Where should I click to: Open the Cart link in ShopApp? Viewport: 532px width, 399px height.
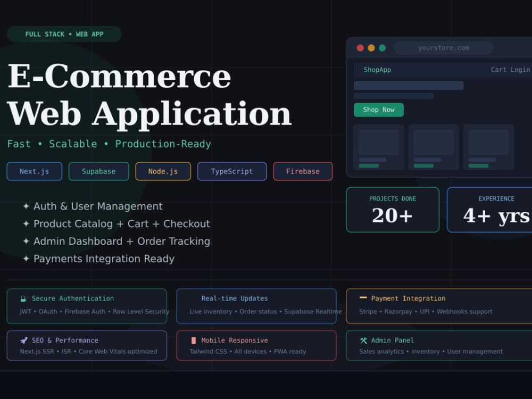(498, 70)
